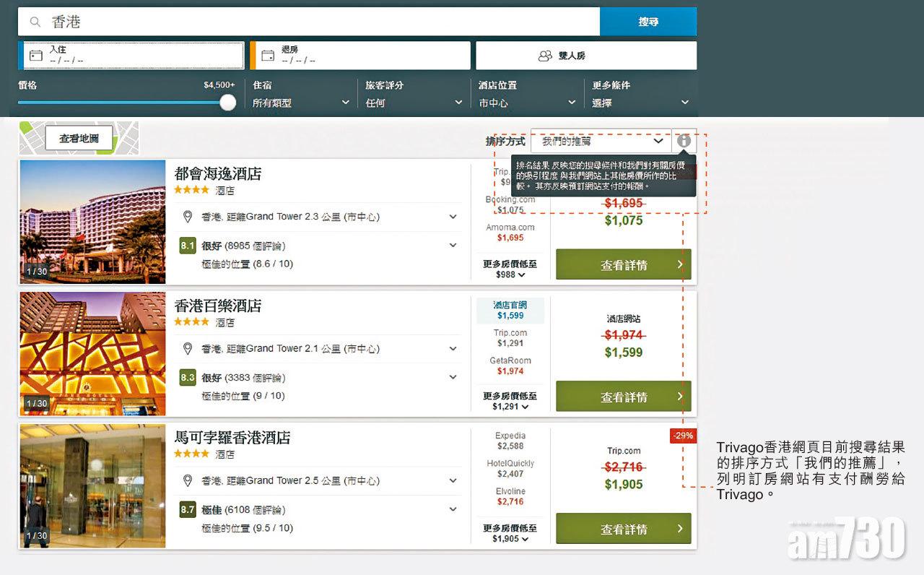The image size is (924, 575).
Task: Open the 住宿 accommodation type dropdown
Action: click(301, 103)
